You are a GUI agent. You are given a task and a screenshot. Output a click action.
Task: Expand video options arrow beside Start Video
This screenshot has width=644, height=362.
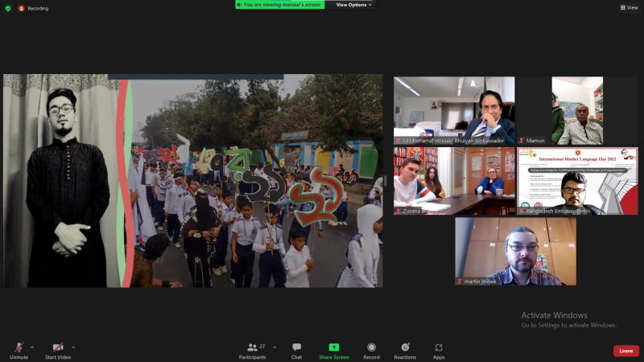[73, 347]
